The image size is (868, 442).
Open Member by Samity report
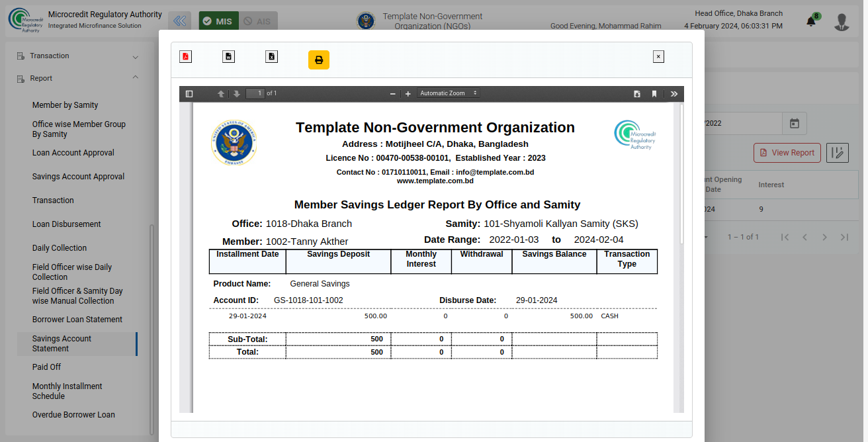point(65,105)
